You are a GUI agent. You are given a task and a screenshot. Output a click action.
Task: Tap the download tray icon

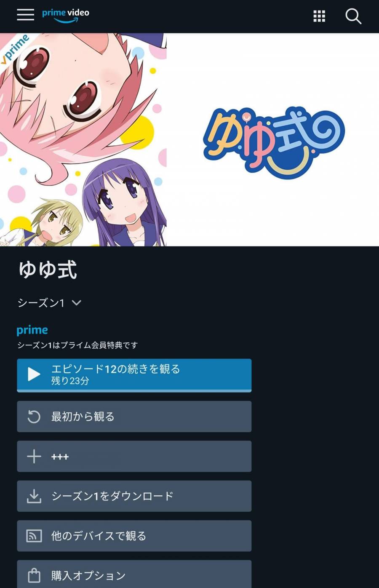click(34, 496)
